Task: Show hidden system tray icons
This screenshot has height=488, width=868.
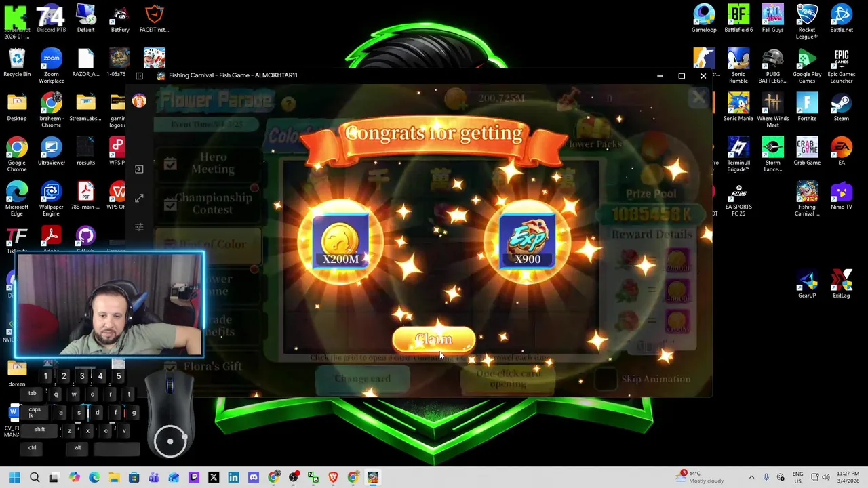Action: click(x=751, y=477)
